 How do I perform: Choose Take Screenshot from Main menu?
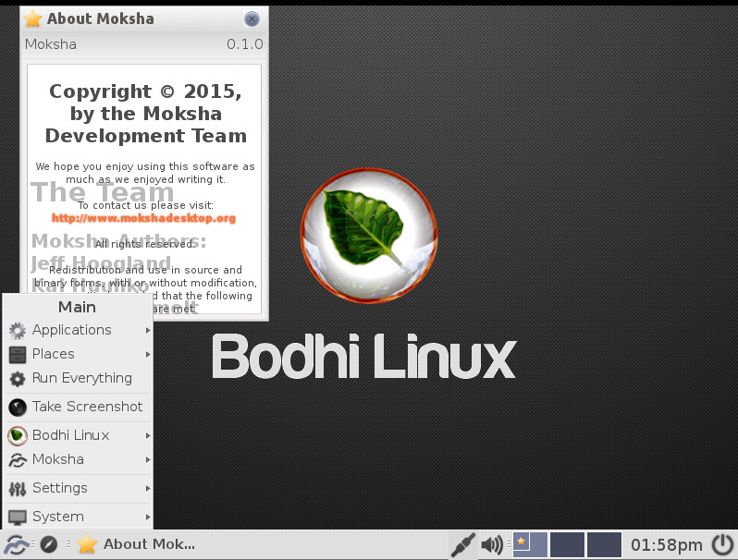coord(78,407)
